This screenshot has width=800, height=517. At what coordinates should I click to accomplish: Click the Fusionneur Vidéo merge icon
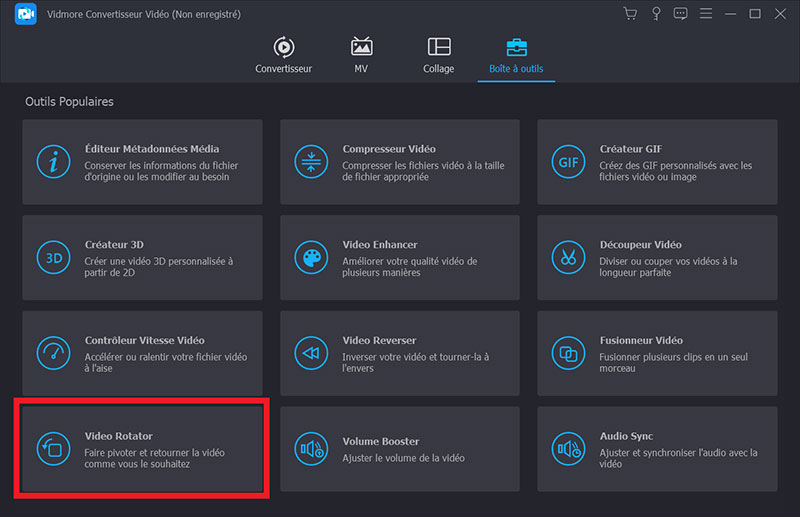click(568, 353)
